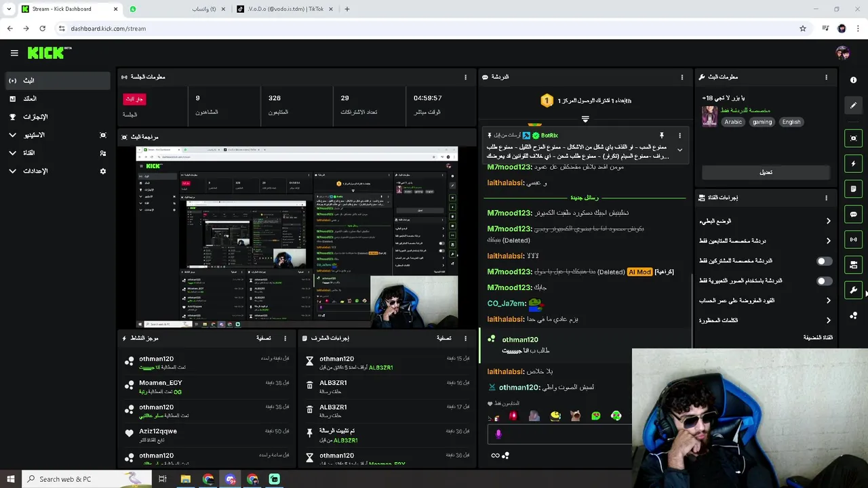Screen dimensions: 868x488
Task: Open Windows Start menu
Action: tap(10, 479)
